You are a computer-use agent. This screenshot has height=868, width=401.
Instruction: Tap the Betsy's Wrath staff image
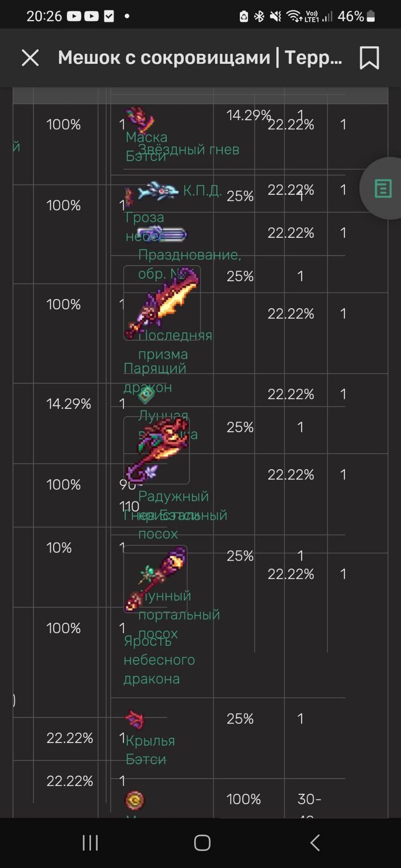coord(157,450)
